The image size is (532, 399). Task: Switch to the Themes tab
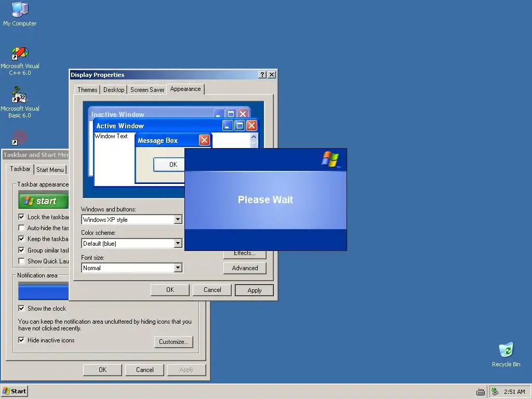click(87, 90)
